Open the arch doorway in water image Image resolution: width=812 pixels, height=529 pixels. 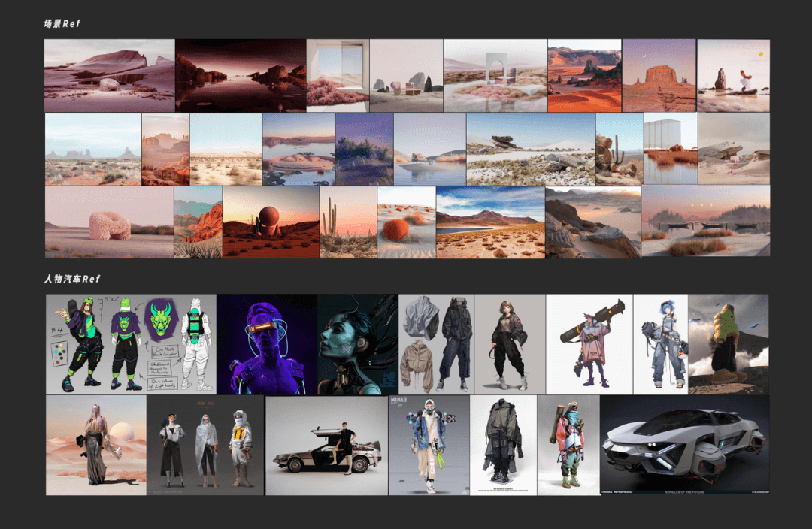point(495,75)
